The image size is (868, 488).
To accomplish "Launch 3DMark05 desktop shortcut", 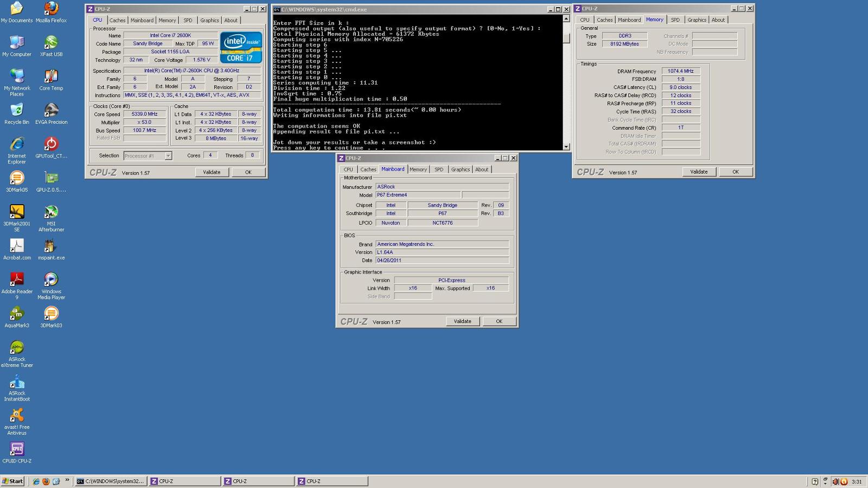I will (x=16, y=182).
